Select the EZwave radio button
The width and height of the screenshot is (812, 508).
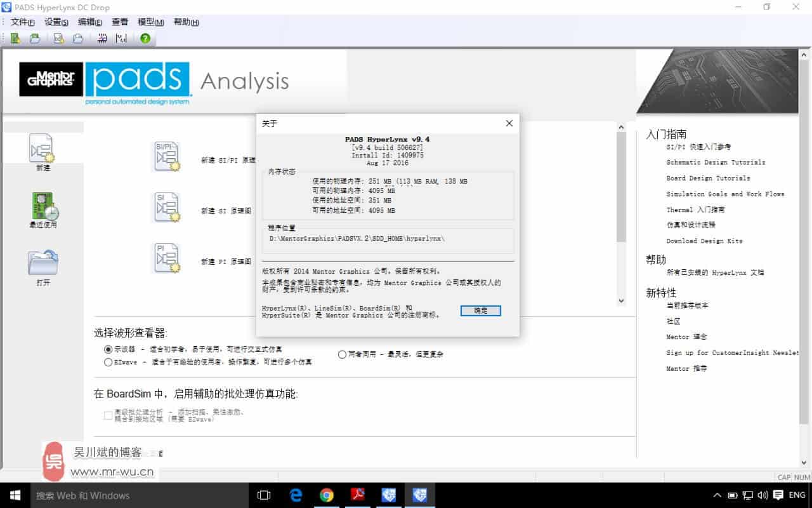point(108,362)
